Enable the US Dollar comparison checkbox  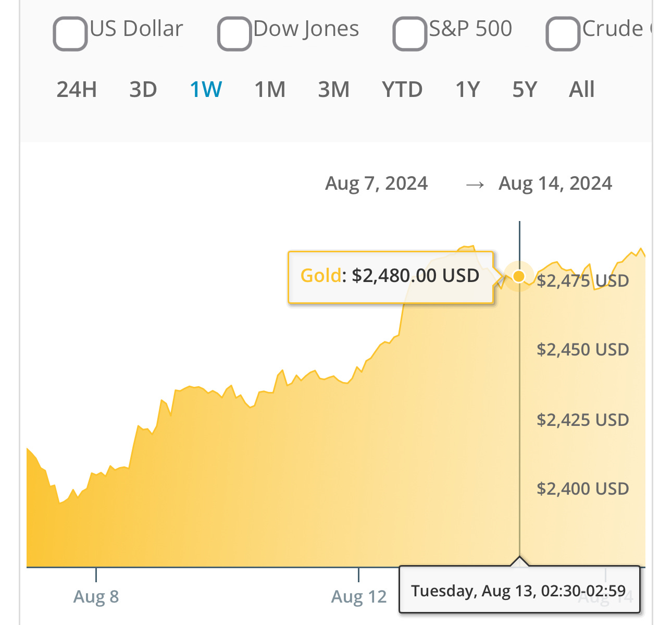point(70,34)
